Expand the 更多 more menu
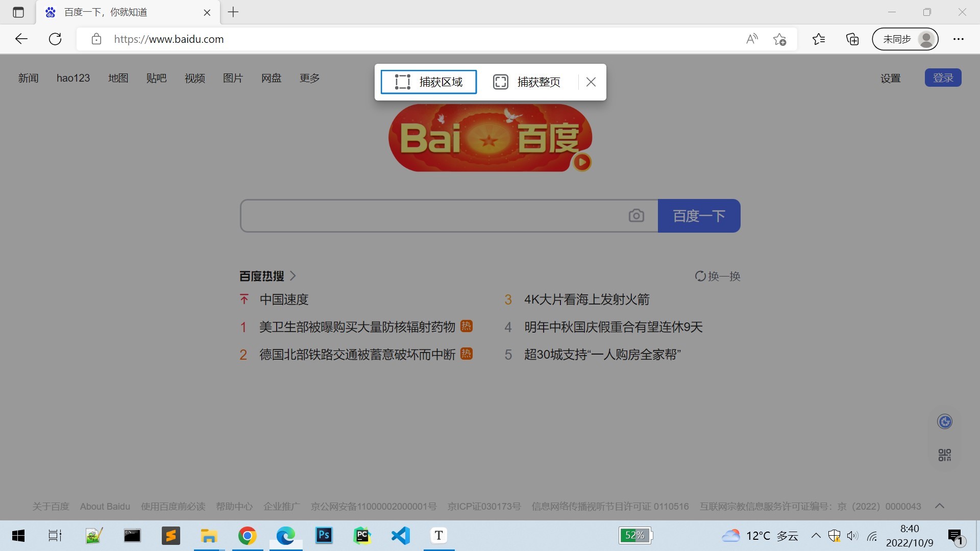 (x=310, y=78)
